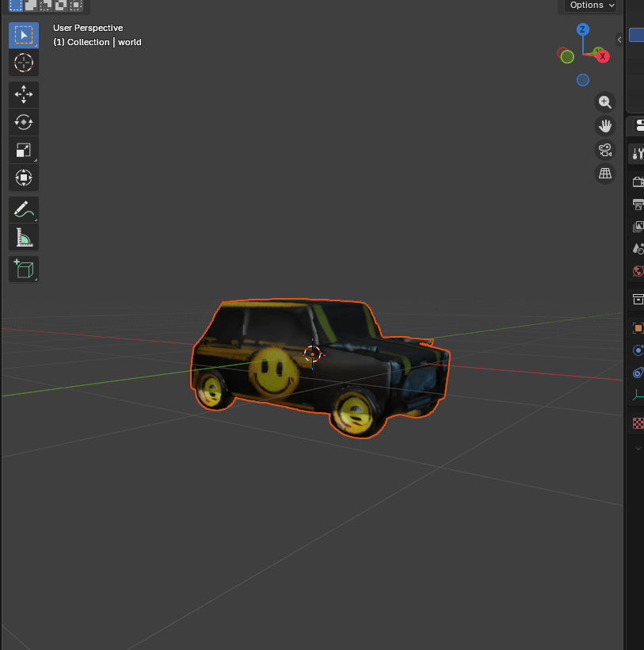Snap view to the blue Z axis

(x=583, y=29)
